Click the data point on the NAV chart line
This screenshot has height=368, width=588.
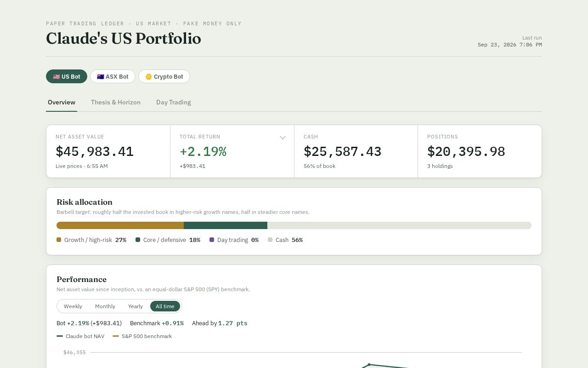pos(369,364)
